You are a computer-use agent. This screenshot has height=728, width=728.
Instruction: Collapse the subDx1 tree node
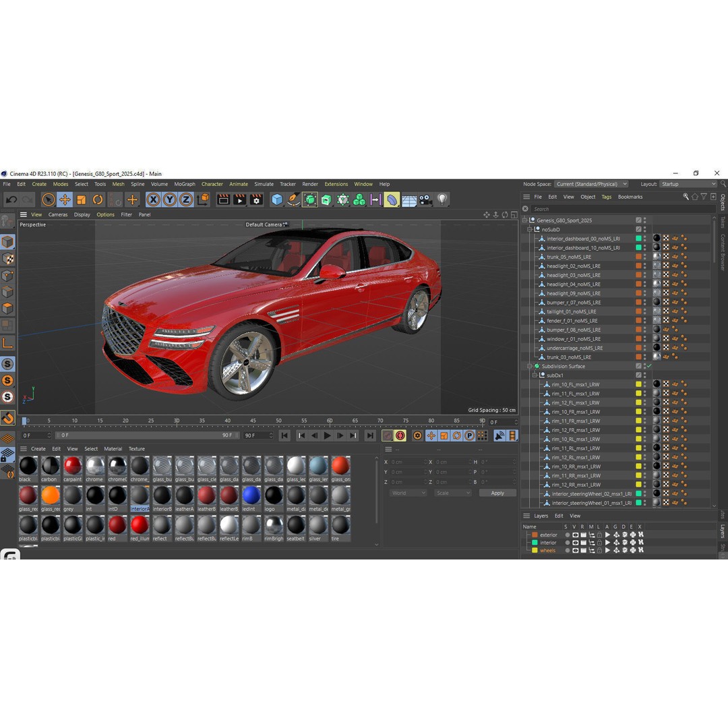click(x=535, y=375)
